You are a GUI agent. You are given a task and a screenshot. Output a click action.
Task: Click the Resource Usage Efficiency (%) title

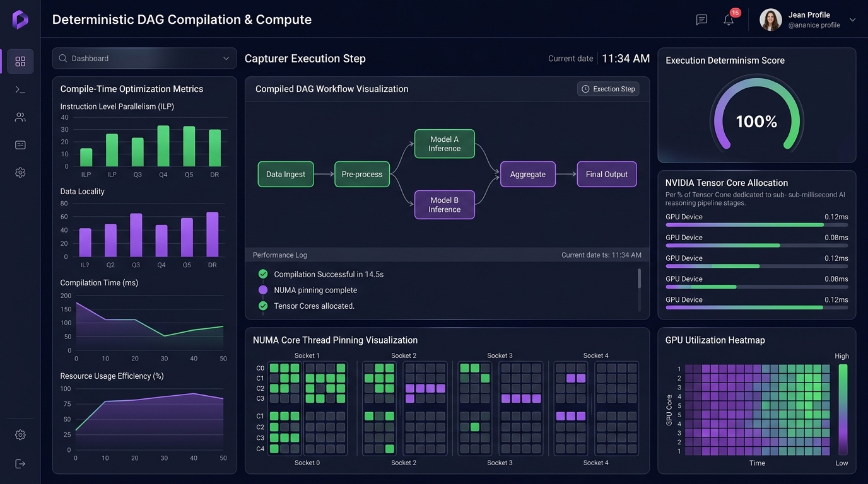(x=112, y=376)
